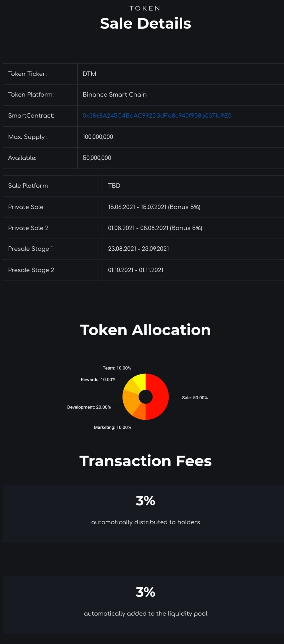Click the Sale: 50.00% chart label
The height and width of the screenshot is (644, 284).
[195, 398]
